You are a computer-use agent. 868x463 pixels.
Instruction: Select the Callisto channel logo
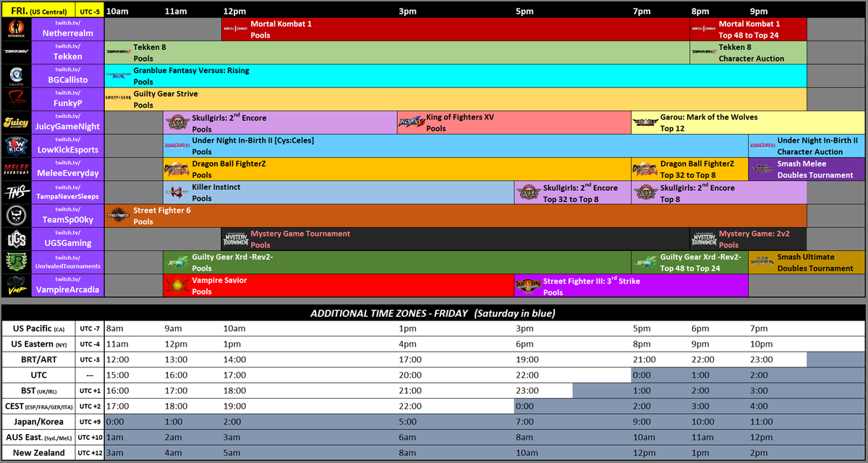17,75
